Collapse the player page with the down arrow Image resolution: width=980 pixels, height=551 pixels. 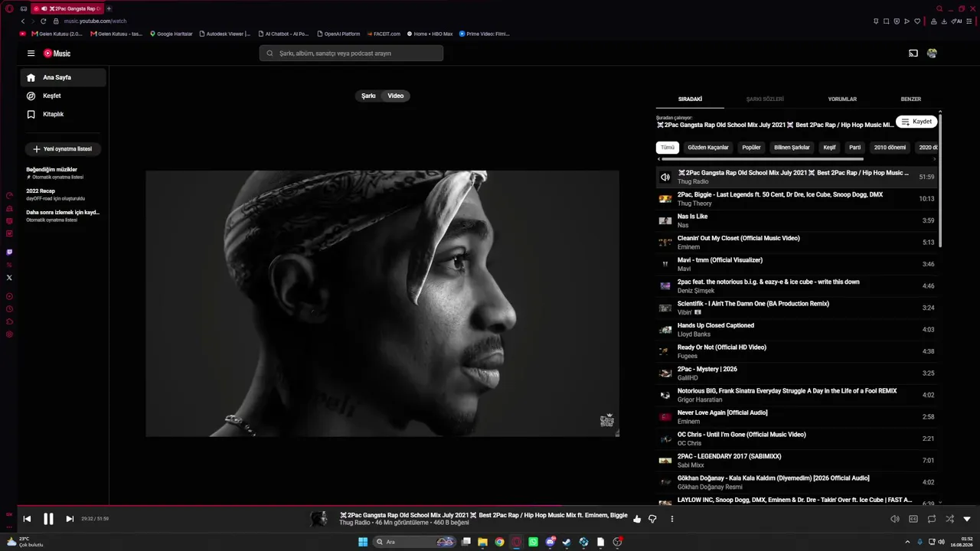967,519
